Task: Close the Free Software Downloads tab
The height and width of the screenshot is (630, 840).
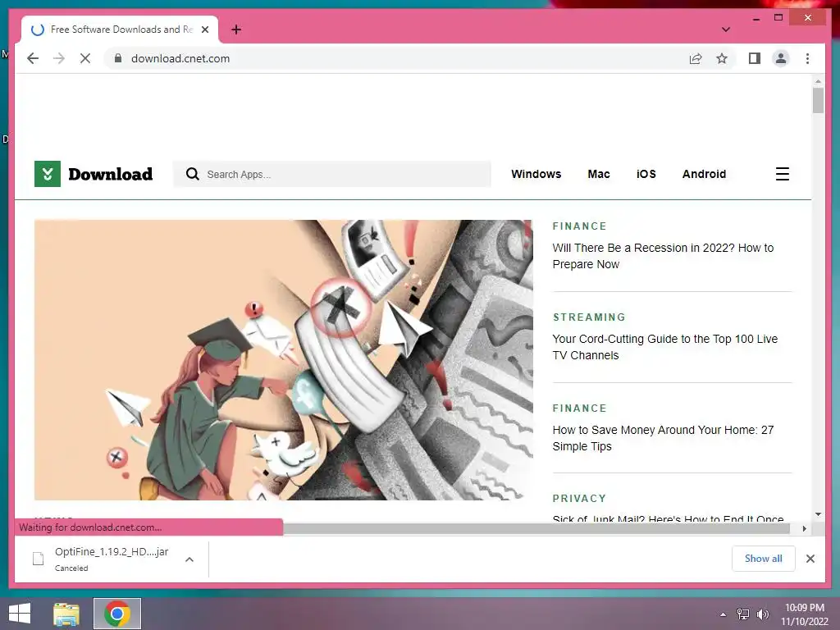Action: tap(204, 30)
